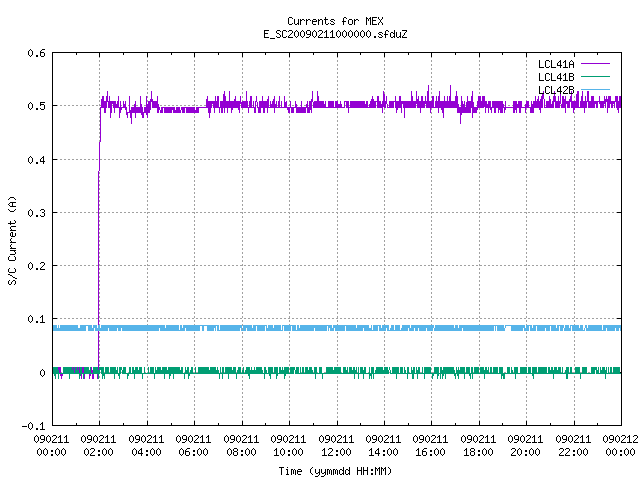The image size is (640, 480).
Task: Click the 0.6 y-axis tick label
Action: [36, 53]
